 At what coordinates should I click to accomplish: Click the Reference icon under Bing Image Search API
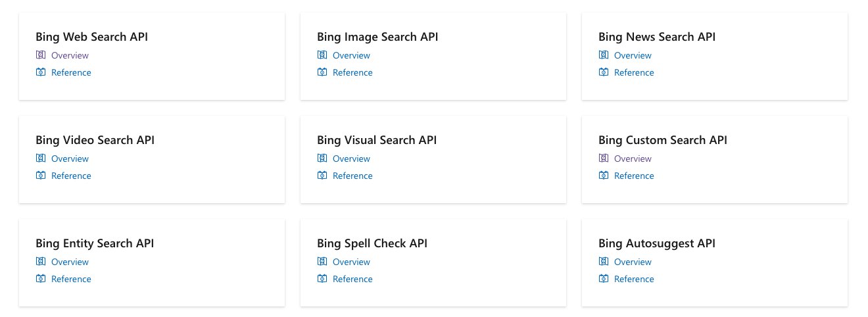click(x=322, y=72)
